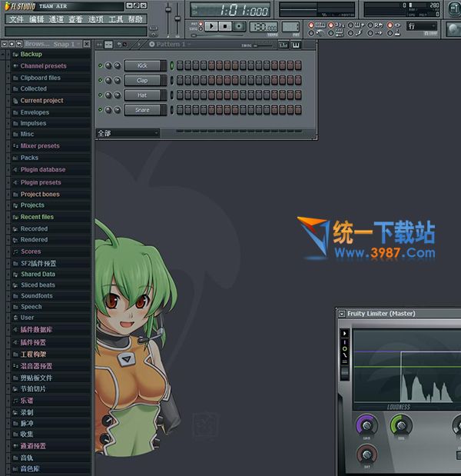Open the Pattern 1 selector

[x=170, y=45]
